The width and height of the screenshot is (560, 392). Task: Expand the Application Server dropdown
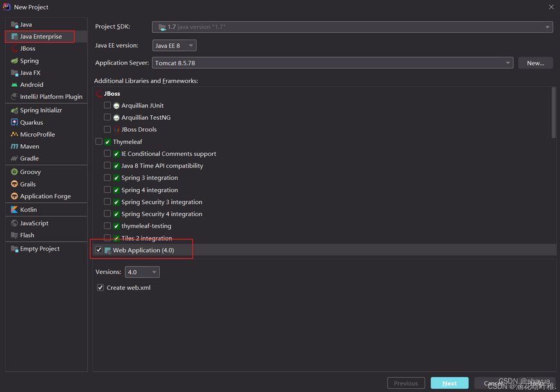[333, 63]
